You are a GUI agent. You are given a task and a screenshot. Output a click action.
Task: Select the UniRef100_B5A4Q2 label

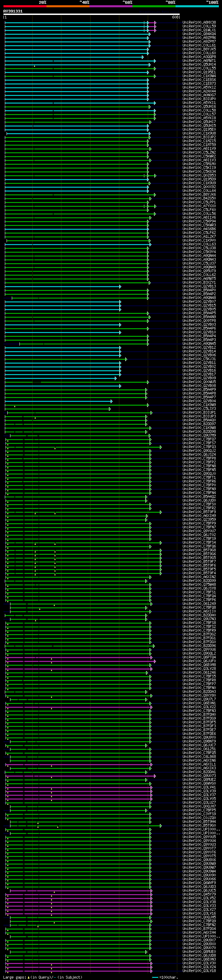point(199,496)
